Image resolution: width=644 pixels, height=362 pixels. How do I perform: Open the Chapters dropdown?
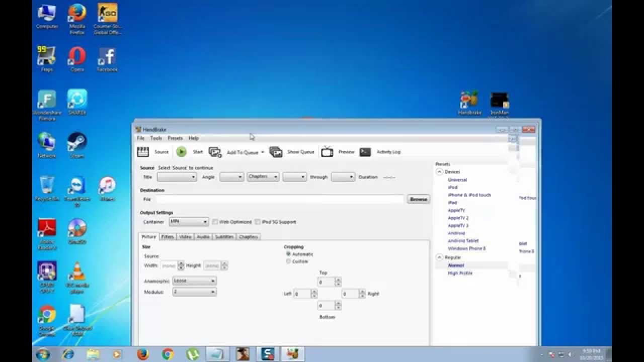click(x=263, y=177)
